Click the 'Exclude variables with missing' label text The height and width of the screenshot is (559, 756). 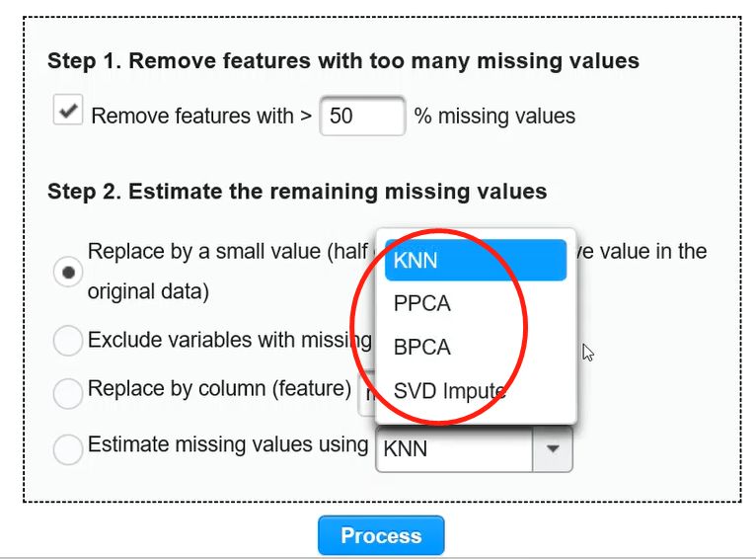[x=230, y=340]
